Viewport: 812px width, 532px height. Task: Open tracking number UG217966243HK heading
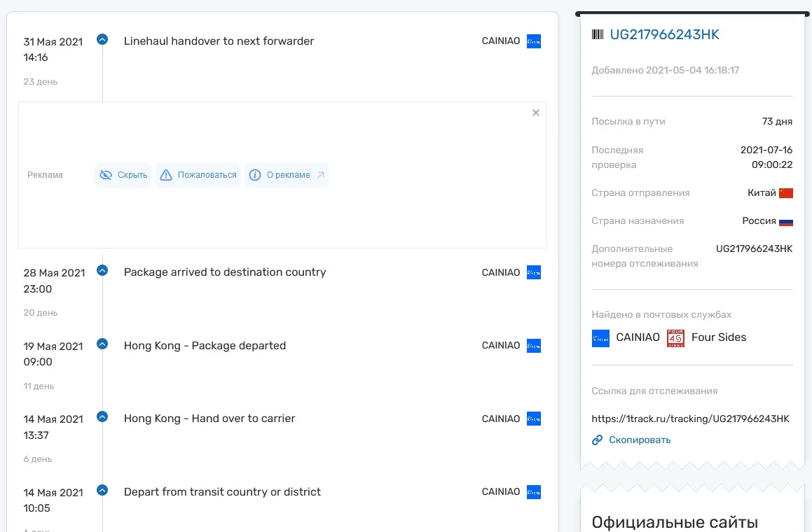pos(664,35)
